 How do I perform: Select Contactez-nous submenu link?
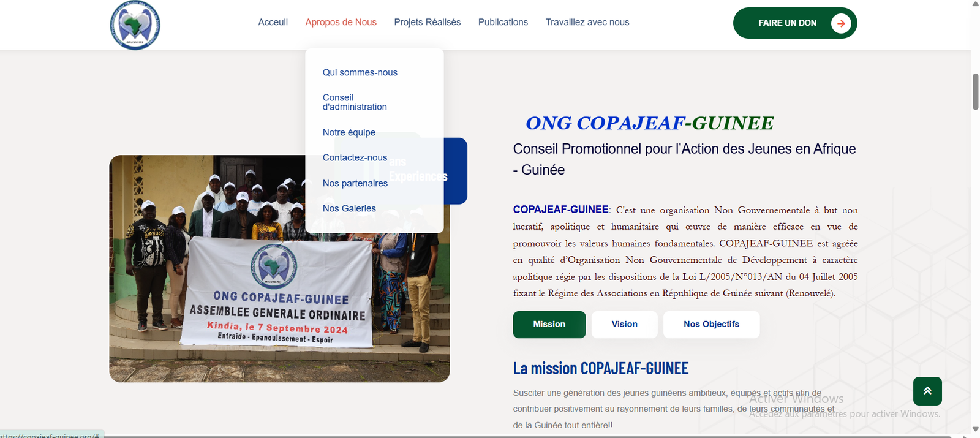coord(355,157)
